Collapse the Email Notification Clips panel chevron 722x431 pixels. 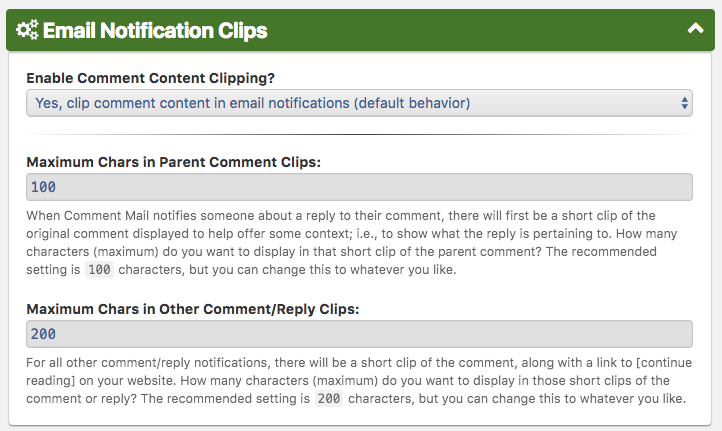[695, 29]
